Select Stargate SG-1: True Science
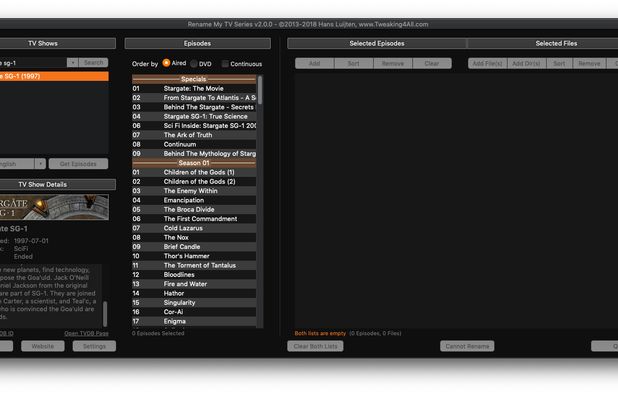The height and width of the screenshot is (394, 618). [194, 116]
